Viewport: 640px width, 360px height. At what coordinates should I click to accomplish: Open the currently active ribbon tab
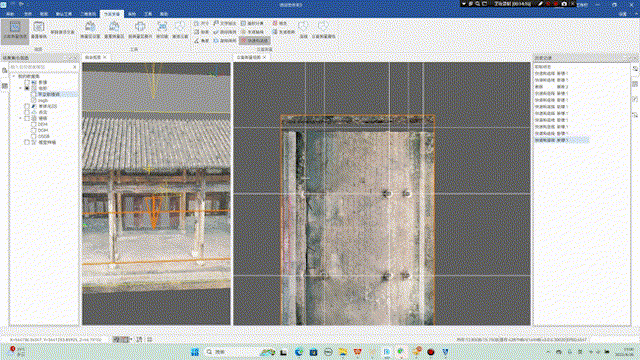point(111,14)
